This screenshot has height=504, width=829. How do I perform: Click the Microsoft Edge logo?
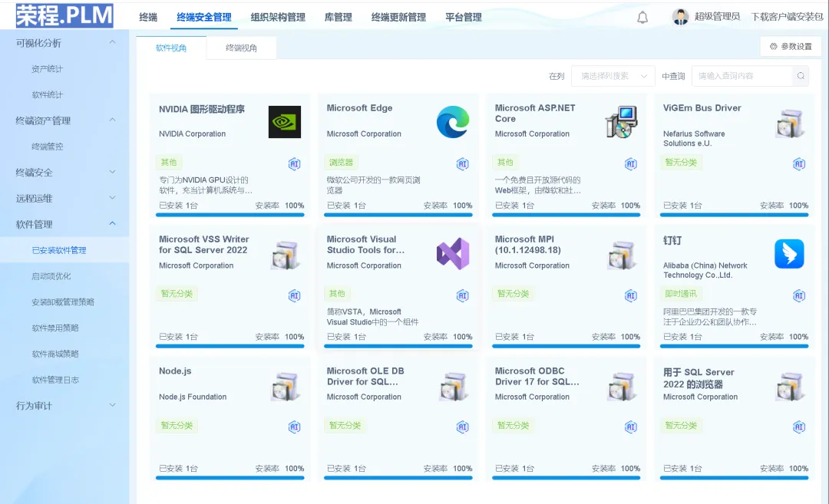point(453,122)
